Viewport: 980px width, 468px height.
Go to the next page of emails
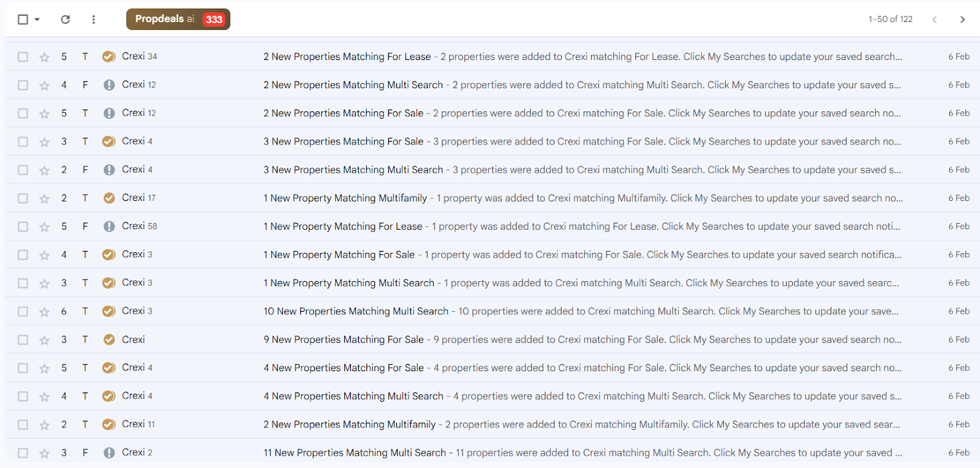pyautogui.click(x=962, y=20)
